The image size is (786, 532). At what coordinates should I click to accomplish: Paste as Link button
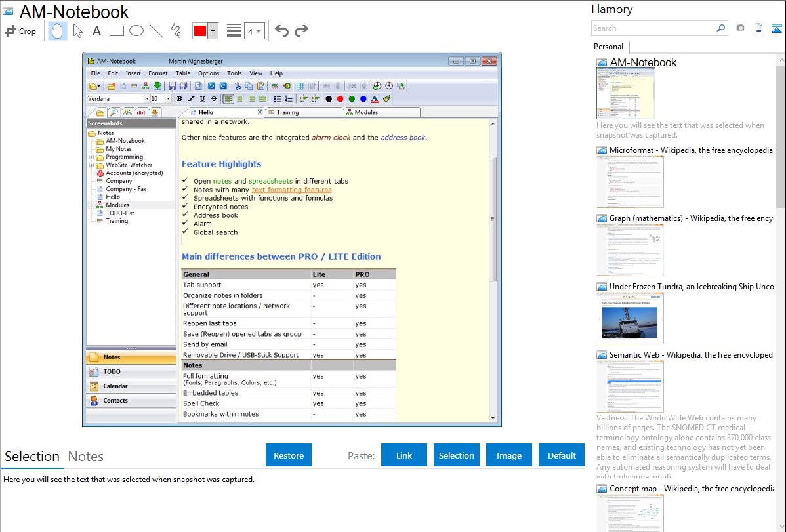[404, 455]
